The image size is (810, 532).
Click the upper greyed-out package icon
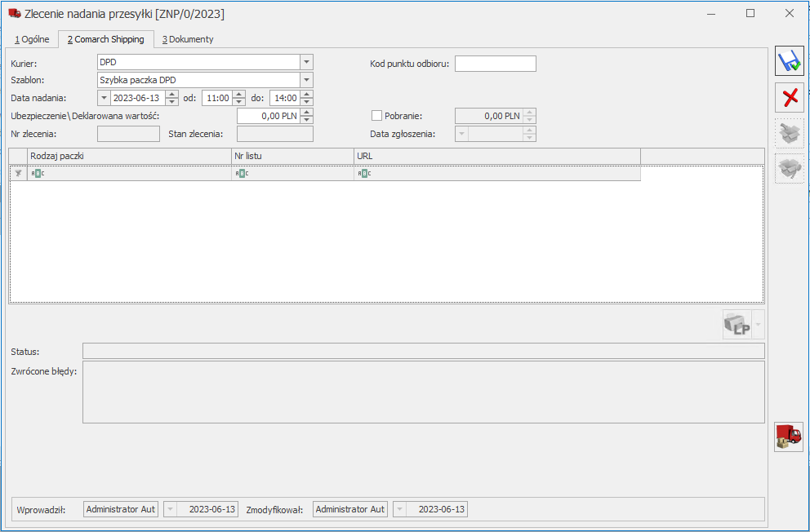pos(790,133)
